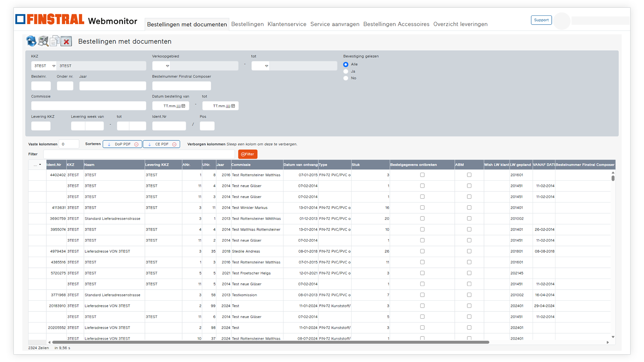
Task: Focus the Filter text input
Action: click(139, 154)
